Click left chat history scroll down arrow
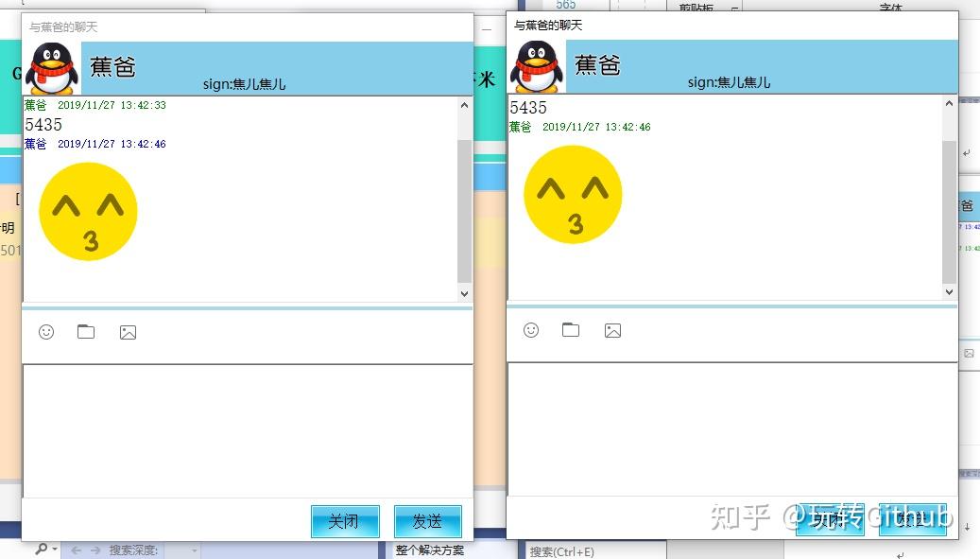The width and height of the screenshot is (980, 559). (x=464, y=293)
